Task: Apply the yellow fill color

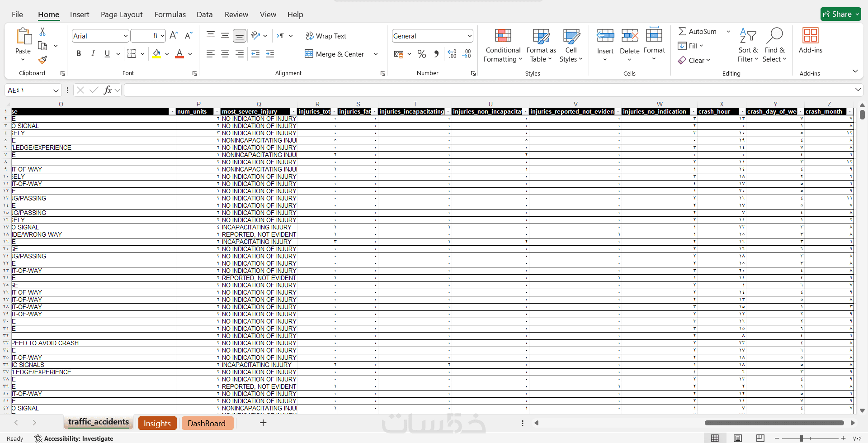Action: 156,54
